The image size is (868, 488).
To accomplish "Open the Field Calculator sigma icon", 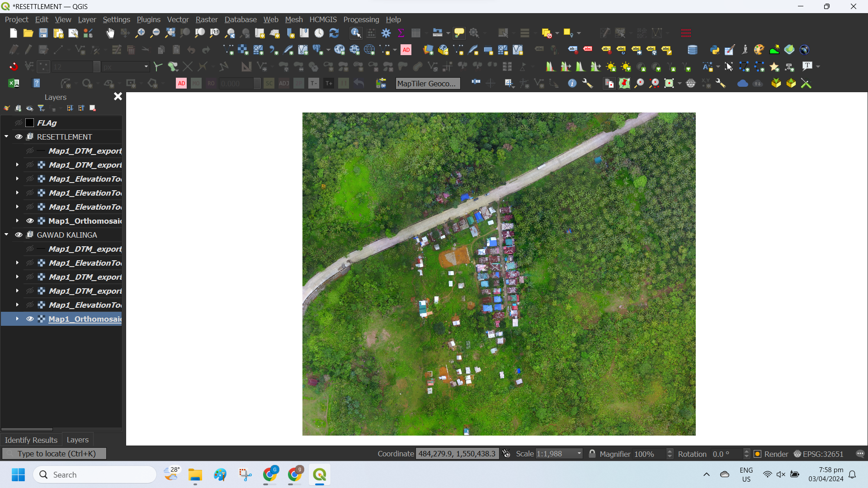I will (x=401, y=33).
